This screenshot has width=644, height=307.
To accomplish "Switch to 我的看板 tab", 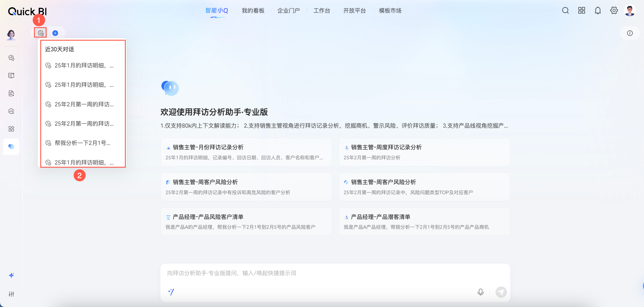I will pos(253,11).
